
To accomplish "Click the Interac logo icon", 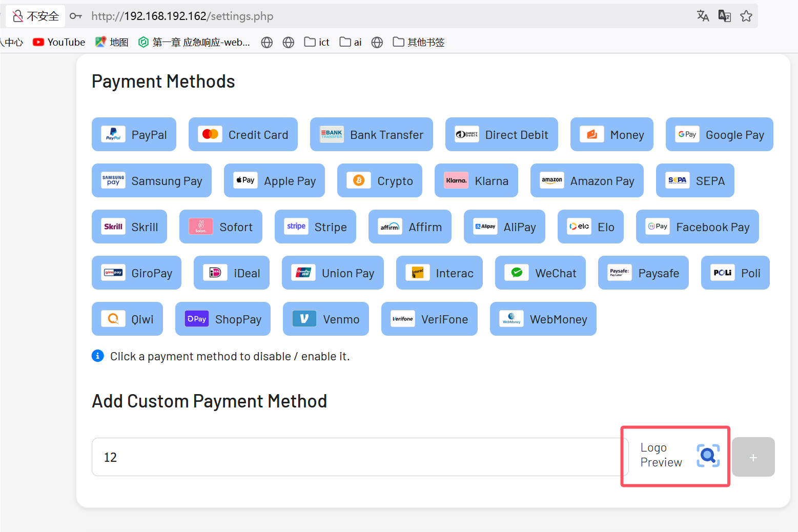I will click(418, 273).
